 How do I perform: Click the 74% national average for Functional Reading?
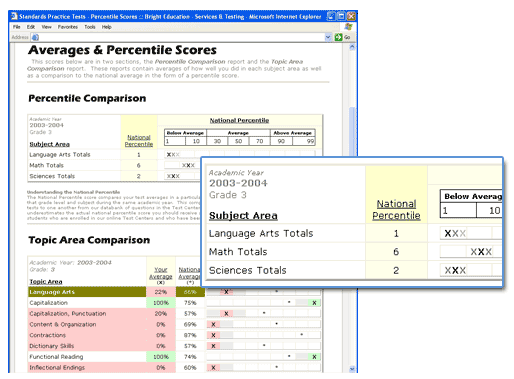tap(190, 357)
